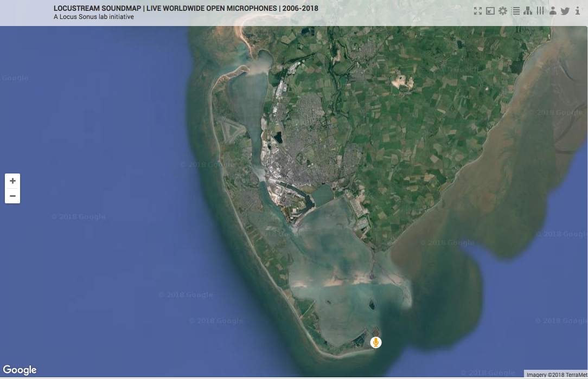Click the Locustream Soundmap title text

[186, 9]
